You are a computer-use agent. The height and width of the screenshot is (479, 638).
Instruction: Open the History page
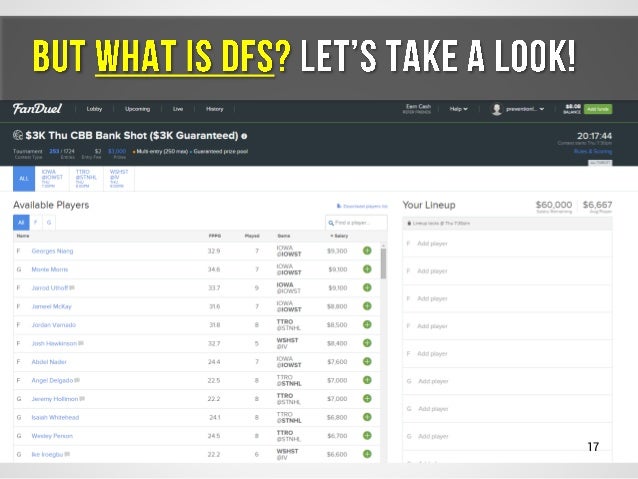tap(214, 109)
